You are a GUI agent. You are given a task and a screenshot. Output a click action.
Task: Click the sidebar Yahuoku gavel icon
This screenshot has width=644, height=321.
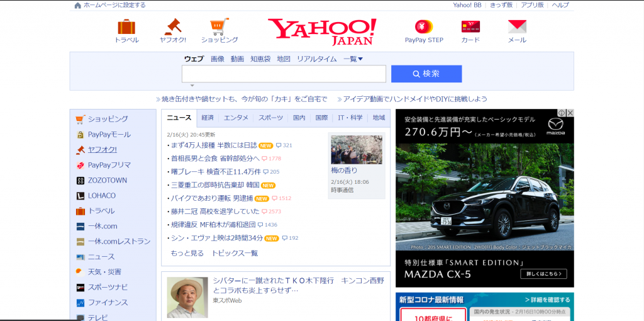click(80, 150)
